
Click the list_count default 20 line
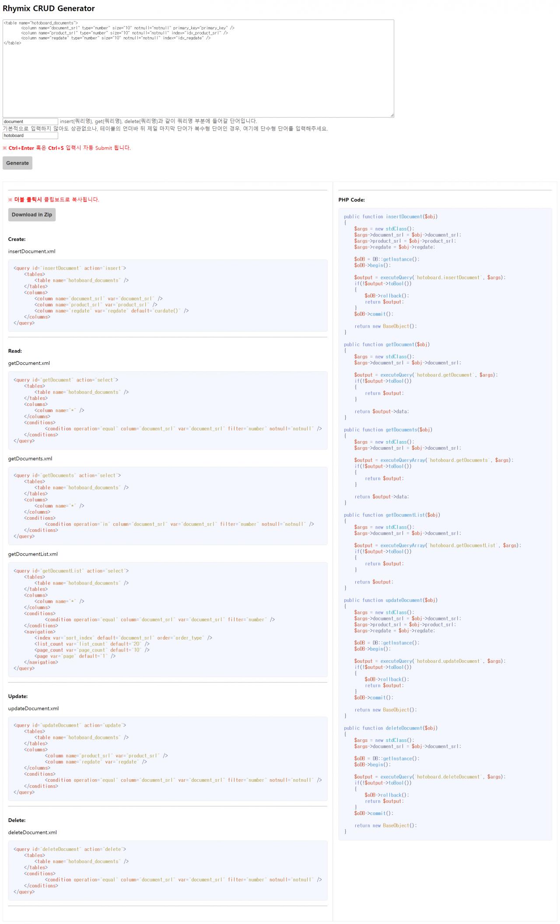pos(92,644)
